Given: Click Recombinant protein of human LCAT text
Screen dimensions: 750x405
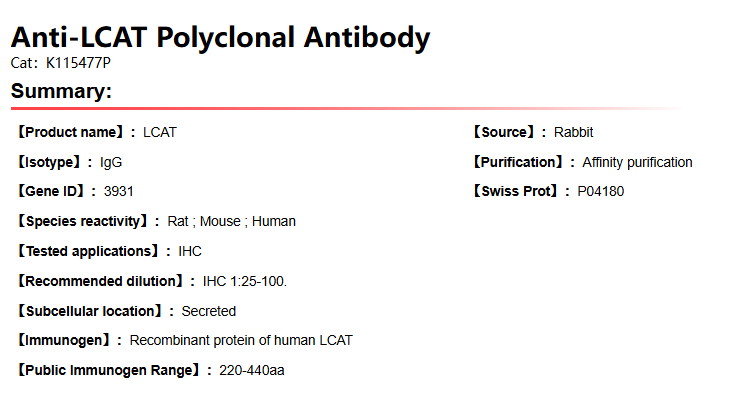Looking at the screenshot, I should pos(241,340).
